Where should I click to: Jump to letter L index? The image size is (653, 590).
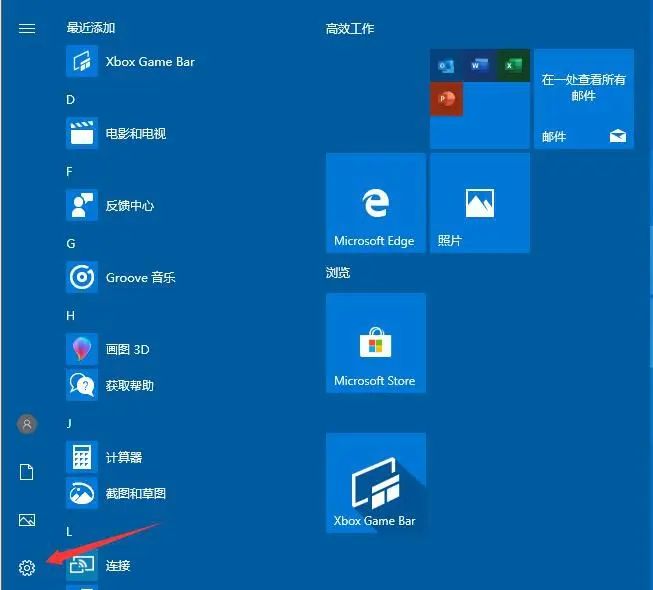(x=69, y=532)
